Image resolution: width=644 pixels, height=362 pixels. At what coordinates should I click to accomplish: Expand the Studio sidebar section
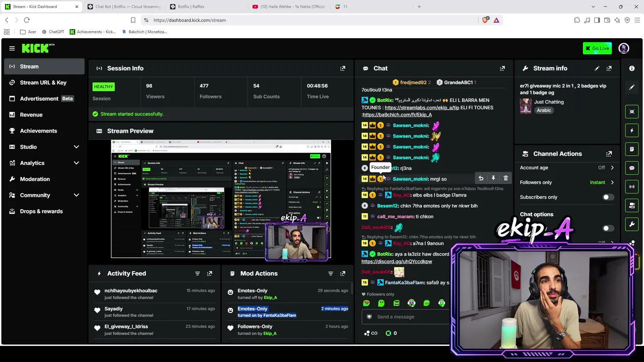tap(76, 147)
